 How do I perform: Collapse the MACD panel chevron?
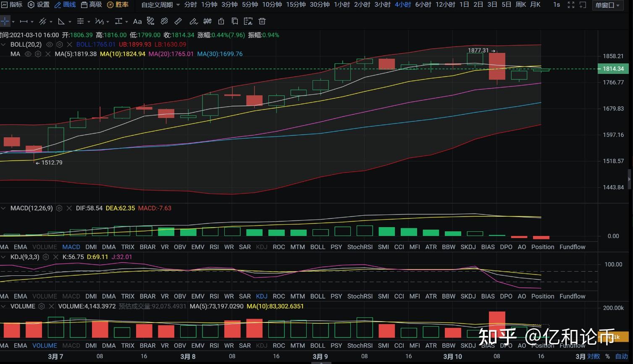pyautogui.click(x=4, y=208)
